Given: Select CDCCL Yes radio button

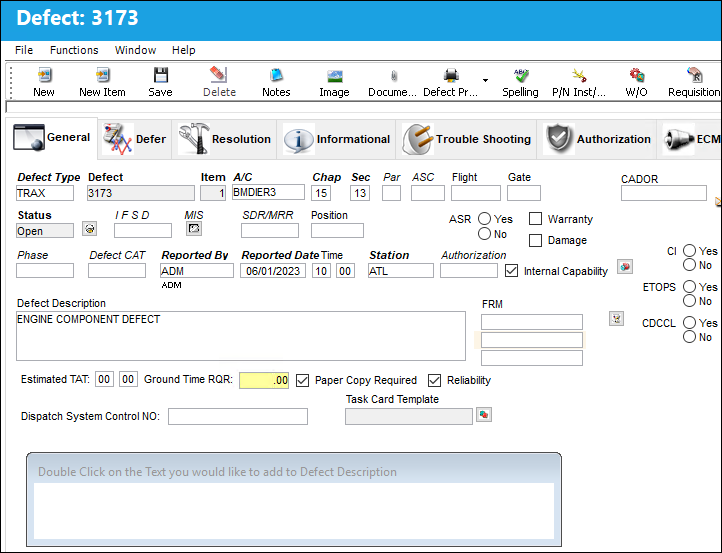Looking at the screenshot, I should pyautogui.click(x=689, y=322).
